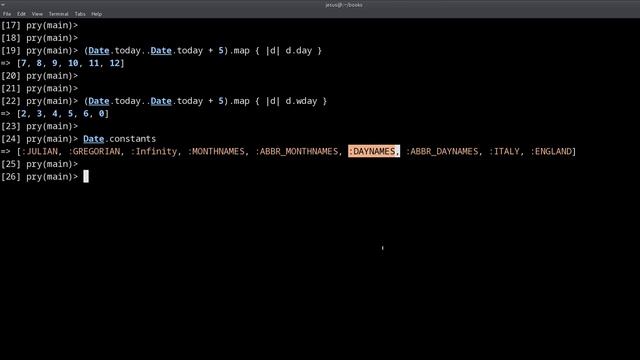Click the :GREGORIAN constant
This screenshot has width=640, height=360.
pyautogui.click(x=94, y=151)
